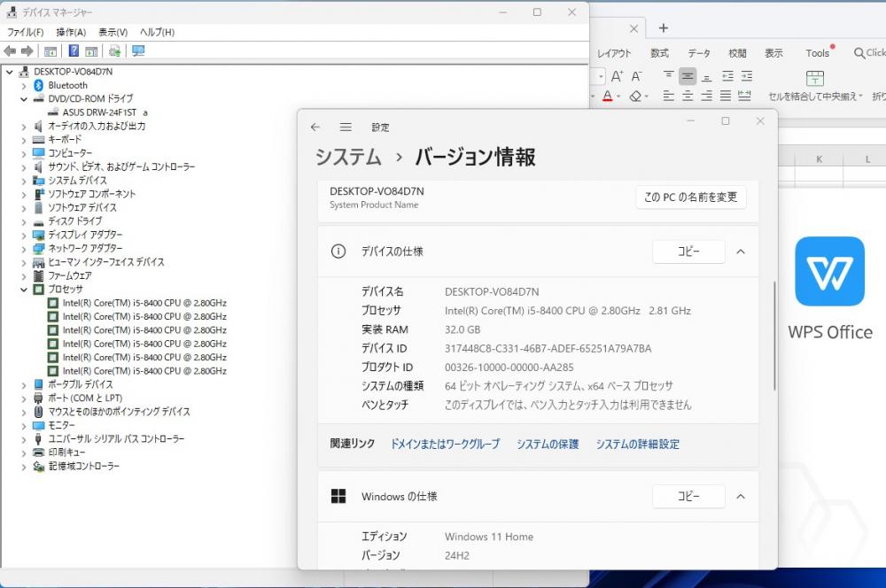Right-align text in WPS ribbon
The width and height of the screenshot is (886, 588).
pyautogui.click(x=706, y=96)
